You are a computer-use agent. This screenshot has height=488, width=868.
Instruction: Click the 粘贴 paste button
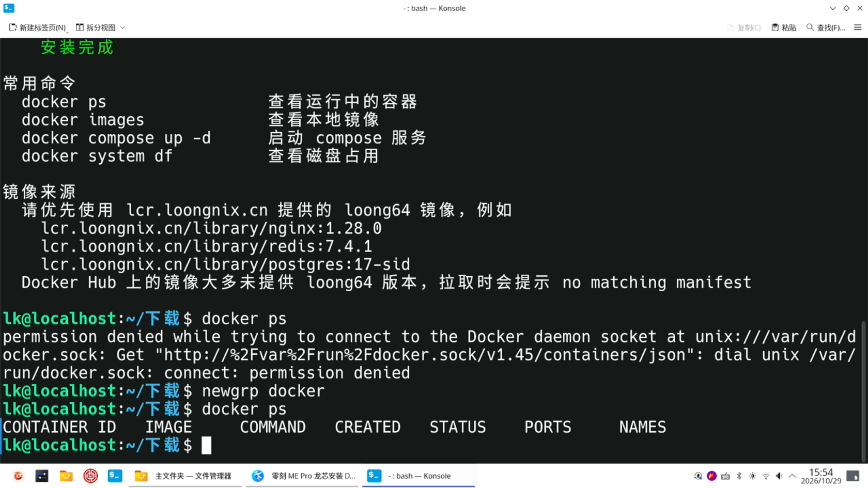[784, 27]
